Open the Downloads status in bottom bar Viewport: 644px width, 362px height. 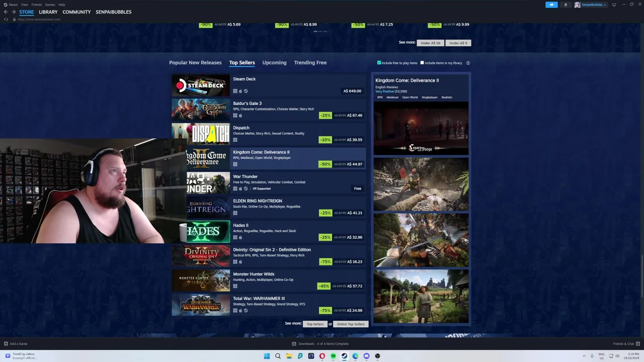pos(320,344)
